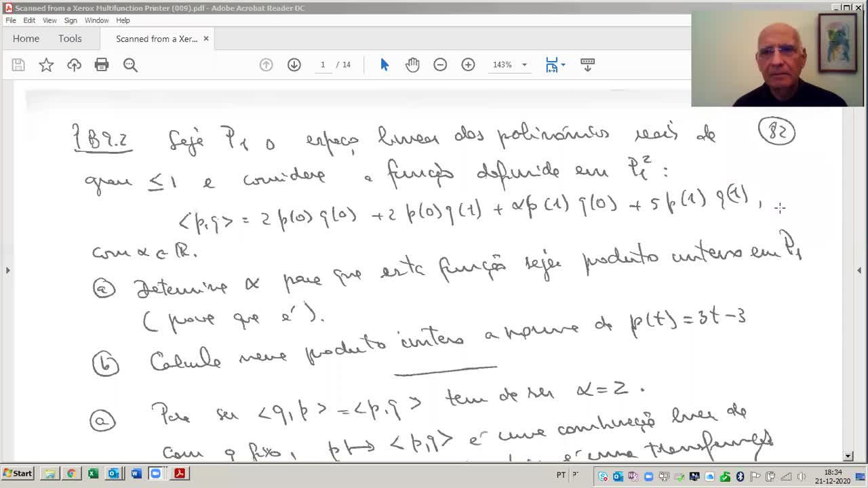Open Zoom from the taskbar

pos(155,474)
